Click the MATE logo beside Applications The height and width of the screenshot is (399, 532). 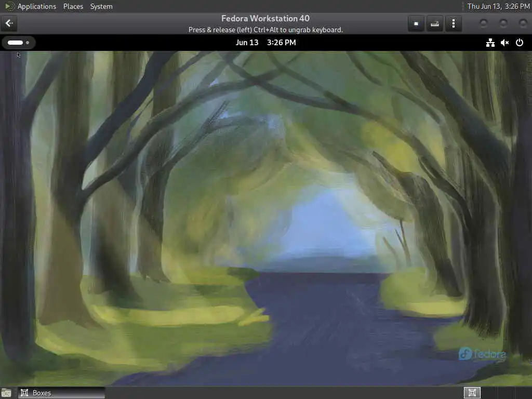9,6
